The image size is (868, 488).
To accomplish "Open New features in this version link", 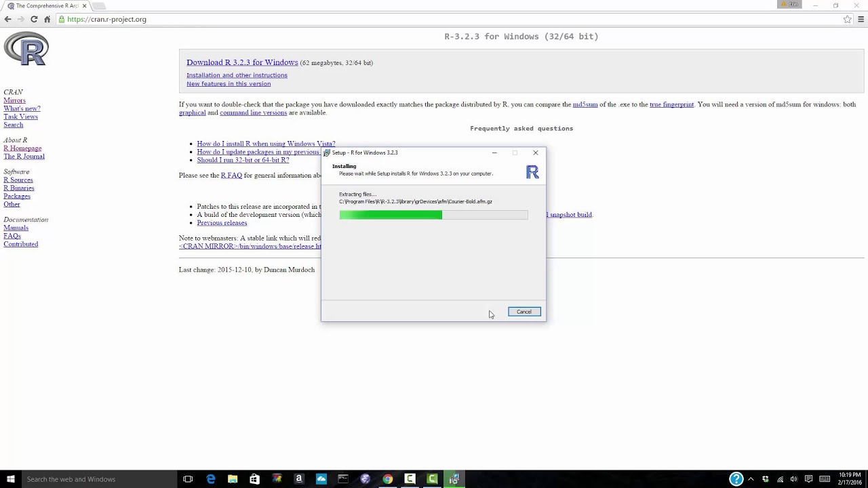I will coord(229,84).
